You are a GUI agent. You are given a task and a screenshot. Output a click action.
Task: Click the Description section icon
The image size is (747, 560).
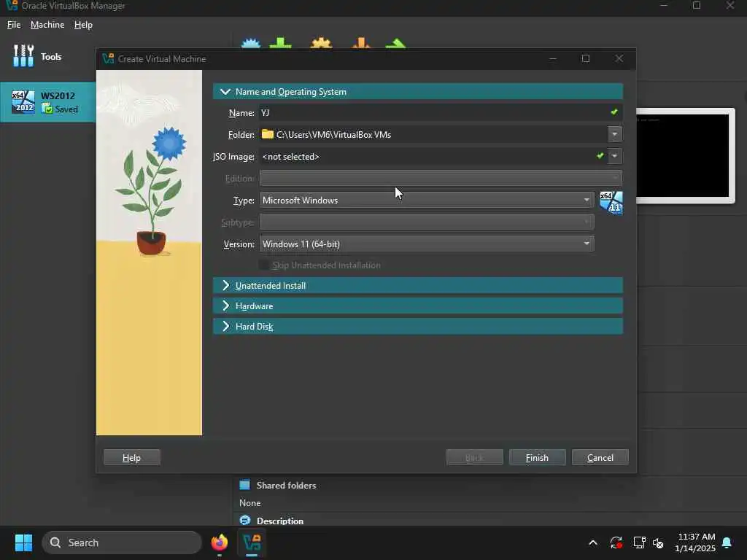click(x=245, y=520)
